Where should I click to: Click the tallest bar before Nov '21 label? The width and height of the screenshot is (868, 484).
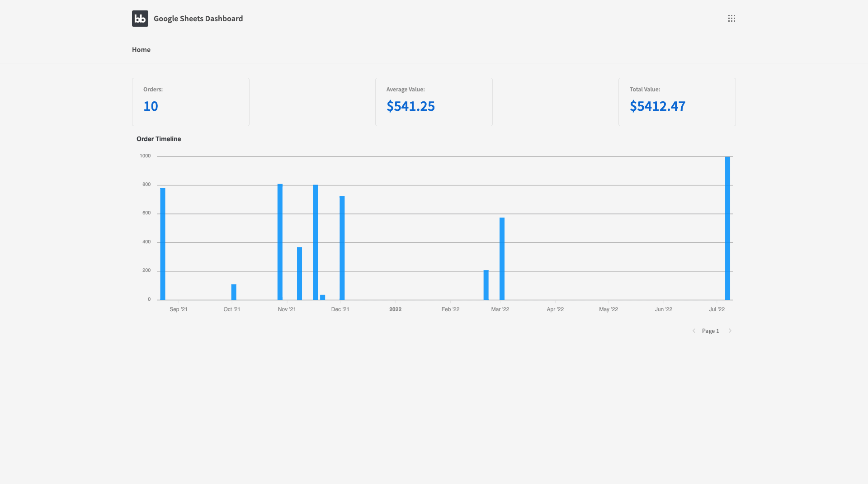coord(280,242)
